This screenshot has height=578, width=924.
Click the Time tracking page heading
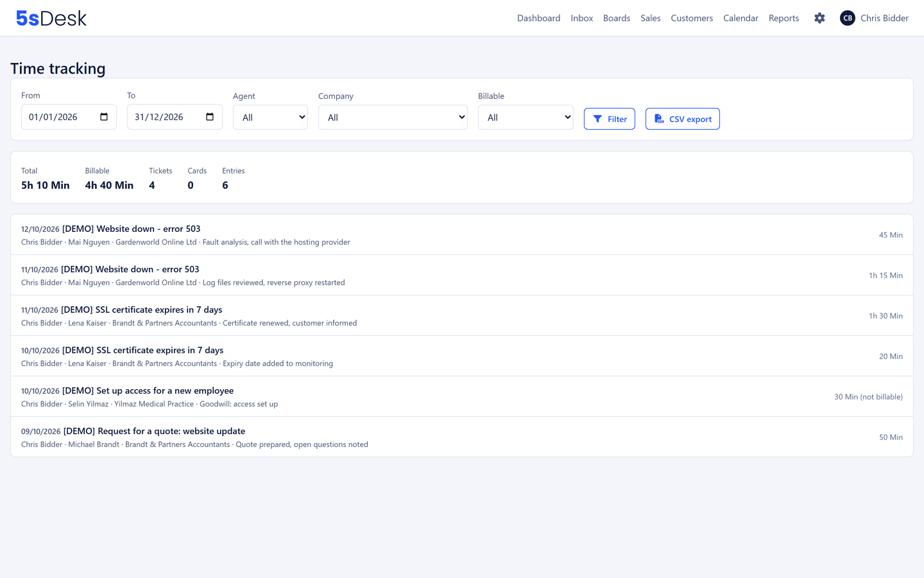click(x=58, y=69)
